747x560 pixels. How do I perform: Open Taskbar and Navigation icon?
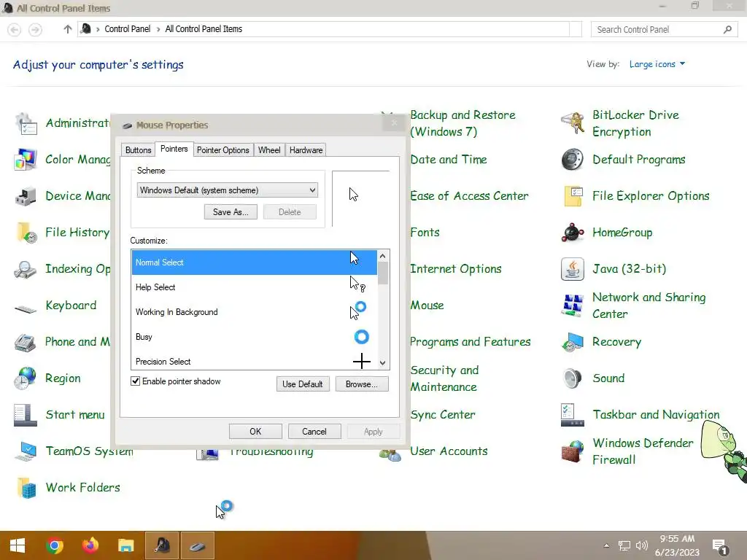[572, 415]
